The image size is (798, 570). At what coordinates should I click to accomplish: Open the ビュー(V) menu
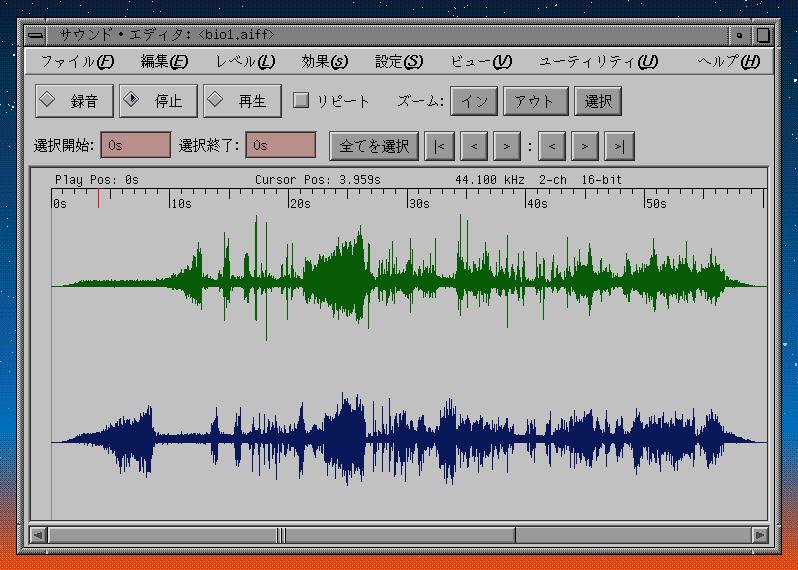tap(481, 62)
